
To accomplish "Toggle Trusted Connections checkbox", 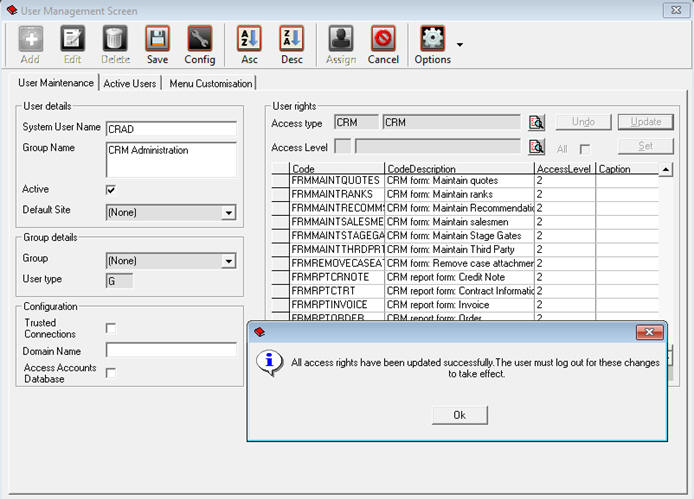I will click(x=111, y=328).
